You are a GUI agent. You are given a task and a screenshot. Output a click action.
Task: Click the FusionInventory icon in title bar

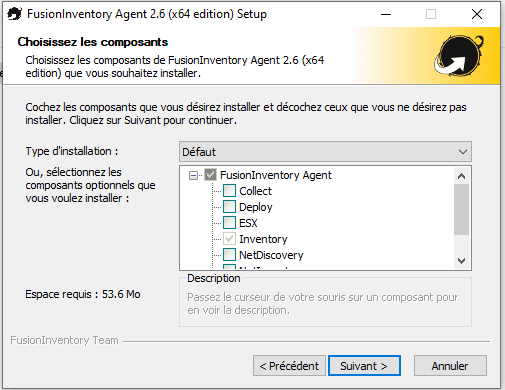tap(14, 14)
